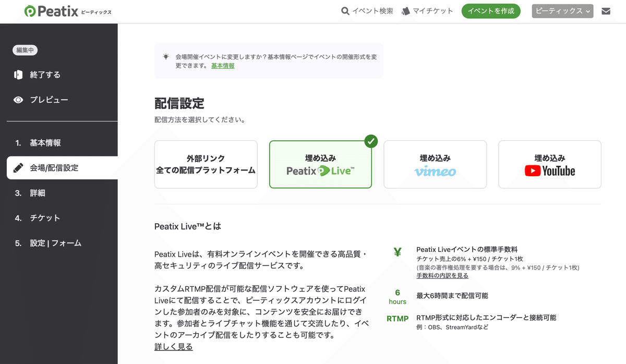Click the イベントを作成 button
The width and height of the screenshot is (626, 364).
(x=491, y=10)
